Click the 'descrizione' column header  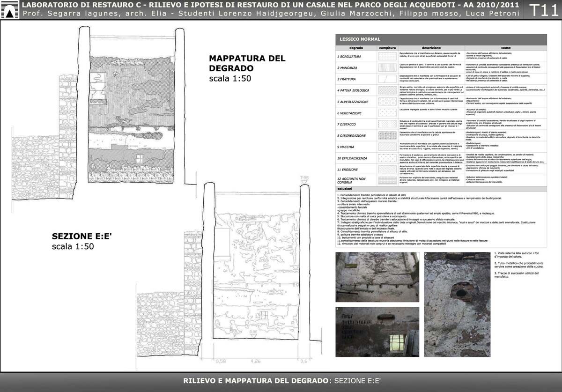(x=431, y=48)
